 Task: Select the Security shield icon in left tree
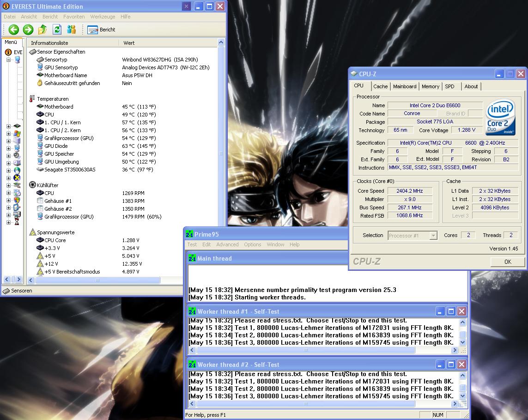coord(17,200)
